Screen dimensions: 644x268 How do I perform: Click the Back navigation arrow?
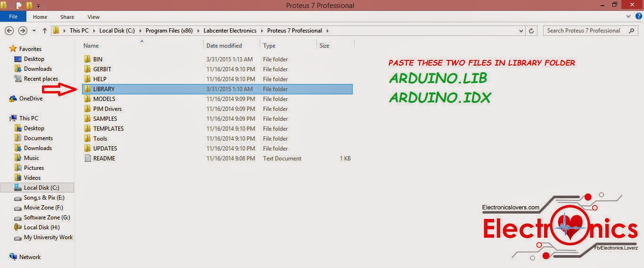point(9,31)
